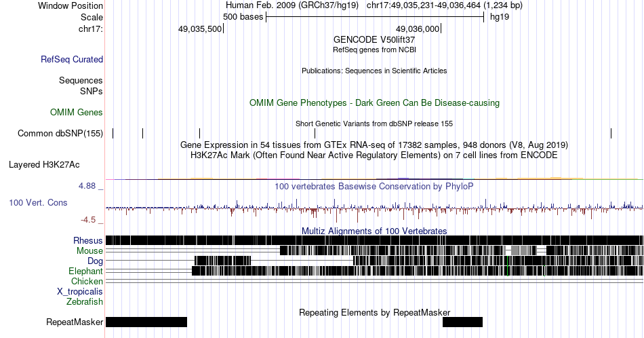Open the OMIM Genes track label
Screen dimensions: 644x338
[x=77, y=112]
